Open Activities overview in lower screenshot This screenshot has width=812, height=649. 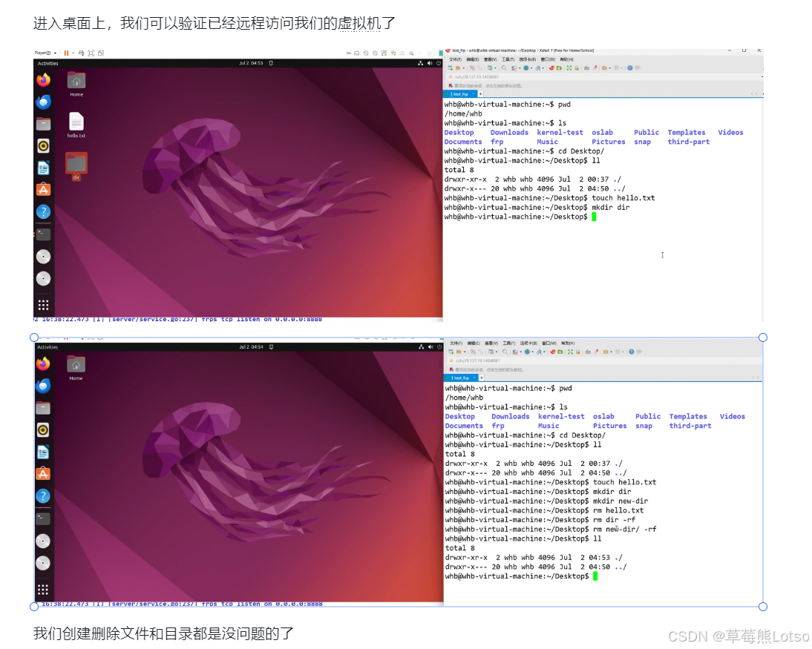click(x=48, y=347)
